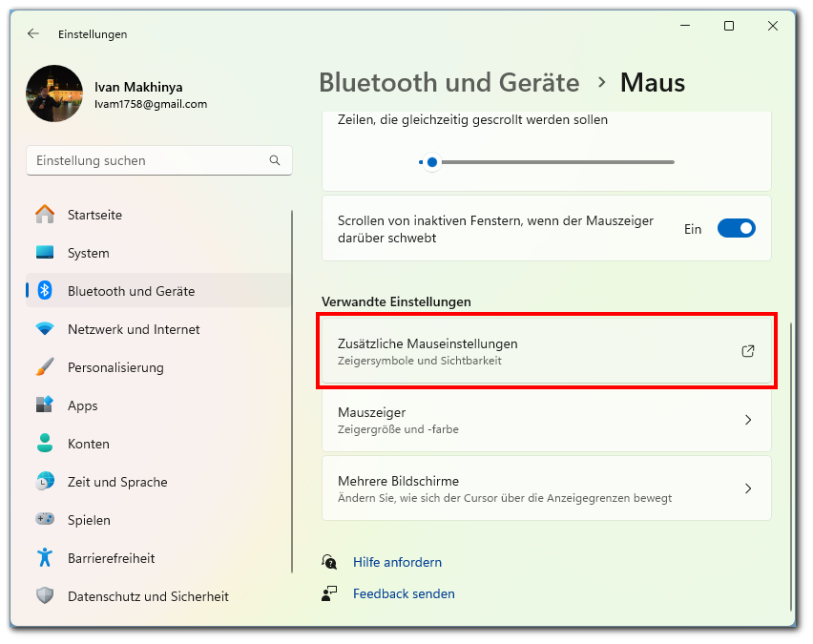
Task: Open Zusätzliche Mauseinstellungen external link
Action: click(748, 351)
